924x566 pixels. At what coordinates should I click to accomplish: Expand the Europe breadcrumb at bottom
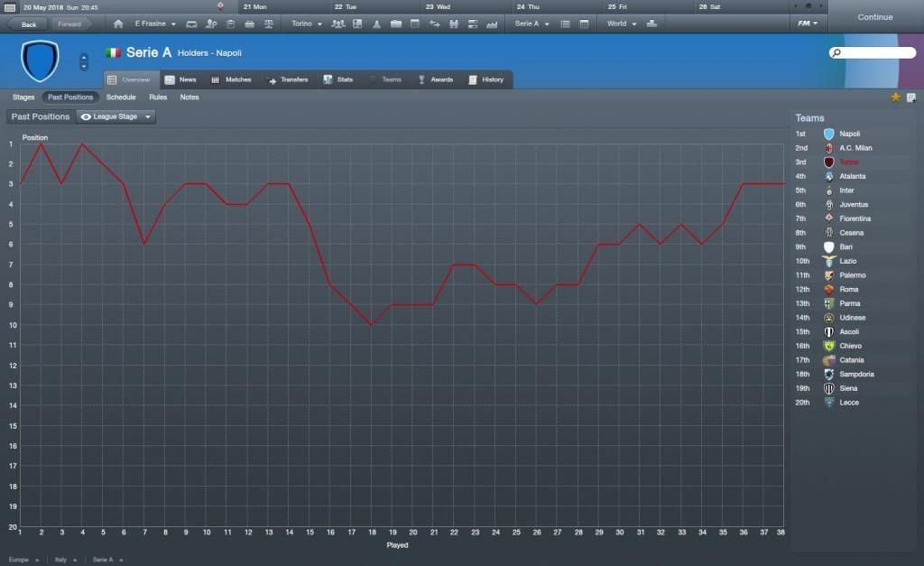[23, 560]
